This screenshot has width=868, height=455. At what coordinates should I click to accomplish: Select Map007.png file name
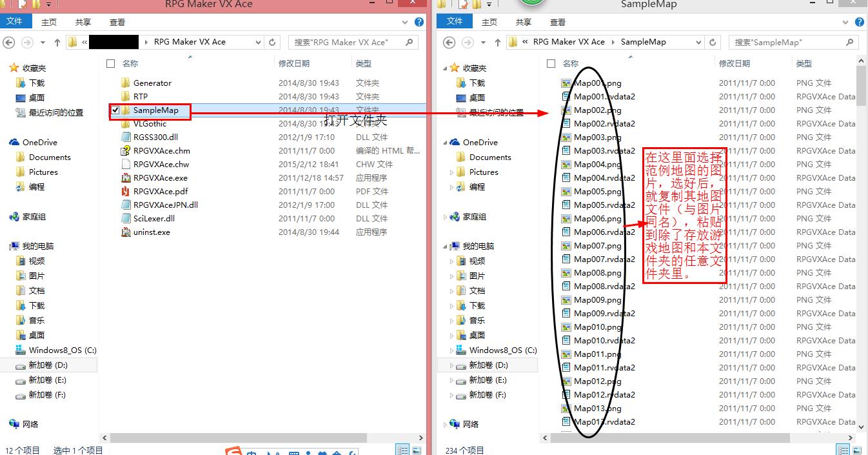pyautogui.click(x=598, y=245)
